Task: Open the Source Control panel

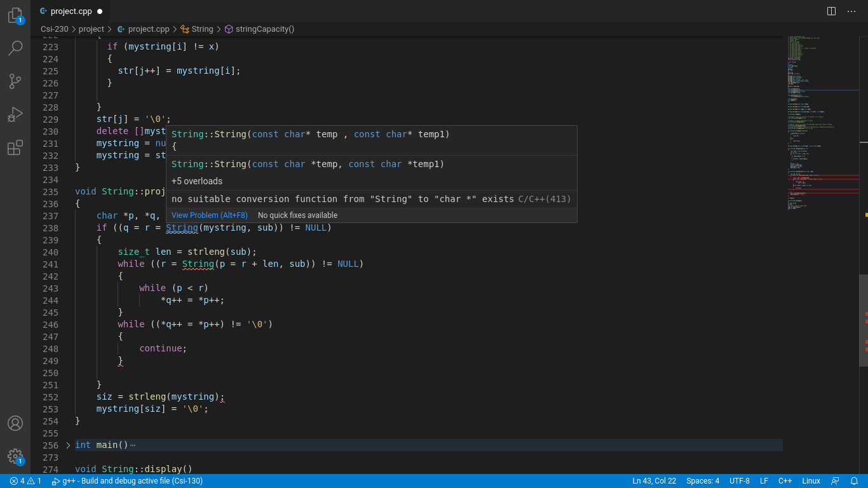Action: 15,81
